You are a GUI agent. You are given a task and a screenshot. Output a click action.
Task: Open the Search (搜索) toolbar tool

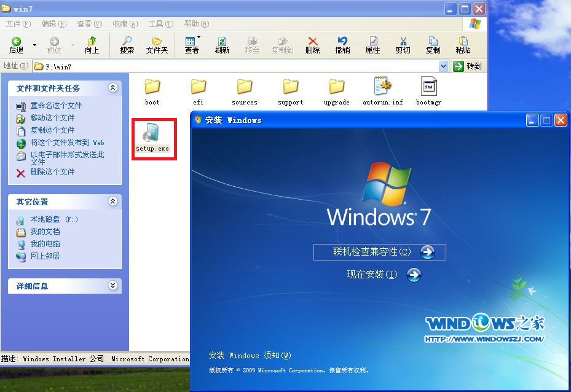pyautogui.click(x=127, y=45)
